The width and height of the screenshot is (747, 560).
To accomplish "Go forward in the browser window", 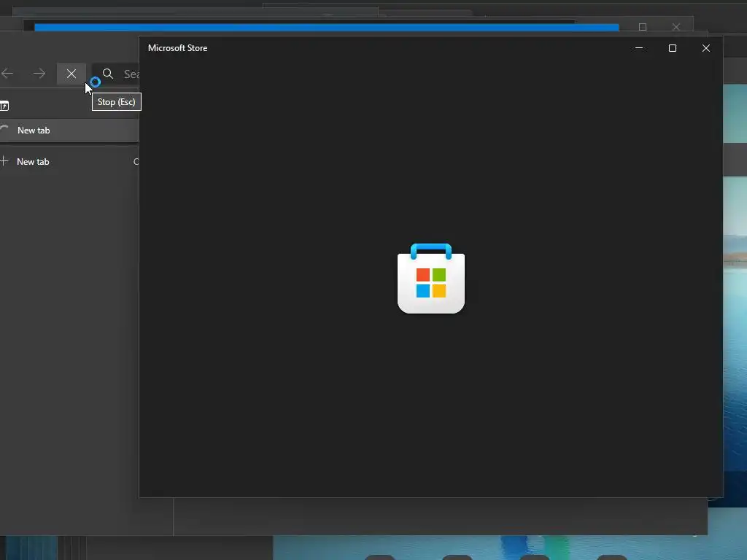I will click(39, 74).
